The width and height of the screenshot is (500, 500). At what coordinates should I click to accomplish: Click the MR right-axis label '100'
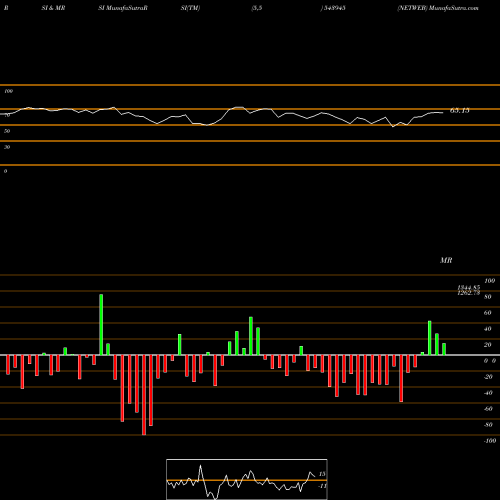[490, 281]
